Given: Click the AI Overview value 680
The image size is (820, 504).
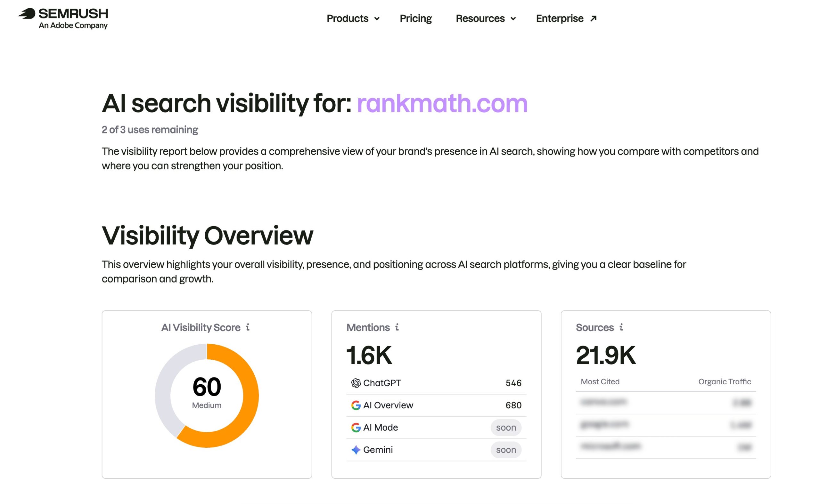Looking at the screenshot, I should pos(513,405).
